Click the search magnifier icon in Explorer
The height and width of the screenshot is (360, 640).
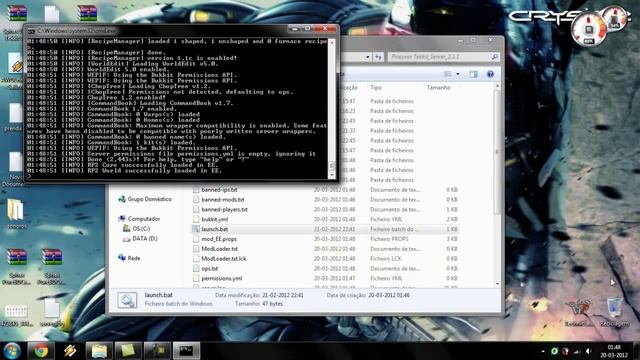pyautogui.click(x=494, y=57)
